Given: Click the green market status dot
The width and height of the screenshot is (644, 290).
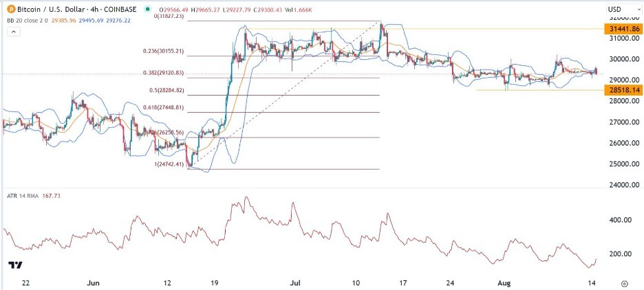Looking at the screenshot, I should click(x=148, y=9).
